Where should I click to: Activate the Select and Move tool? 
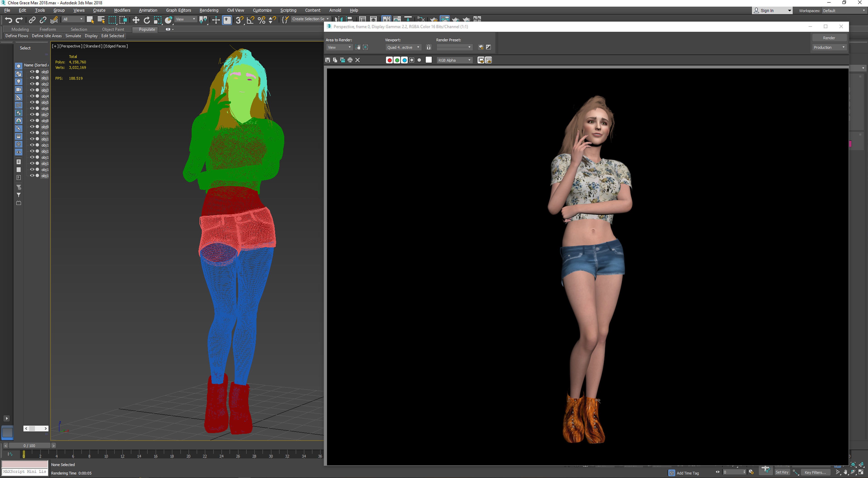point(136,20)
